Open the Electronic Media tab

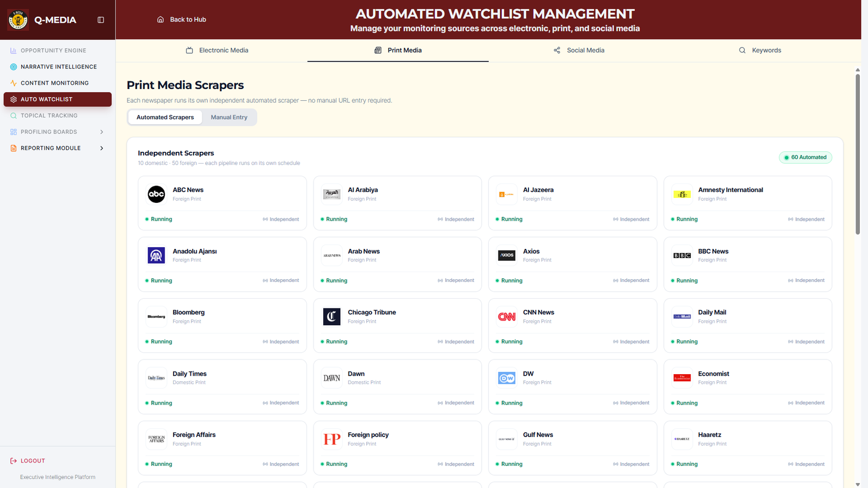pyautogui.click(x=217, y=50)
